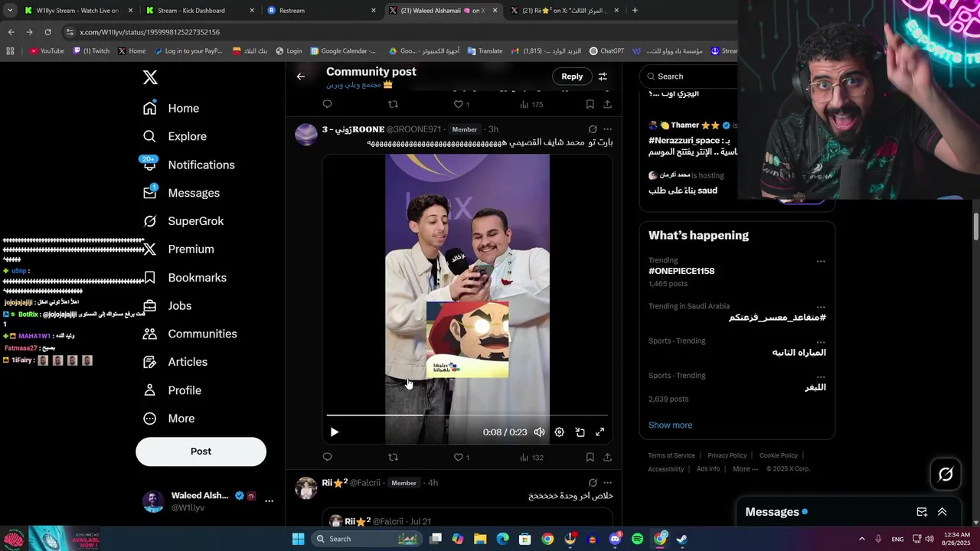Open Terms of Service link

point(671,455)
